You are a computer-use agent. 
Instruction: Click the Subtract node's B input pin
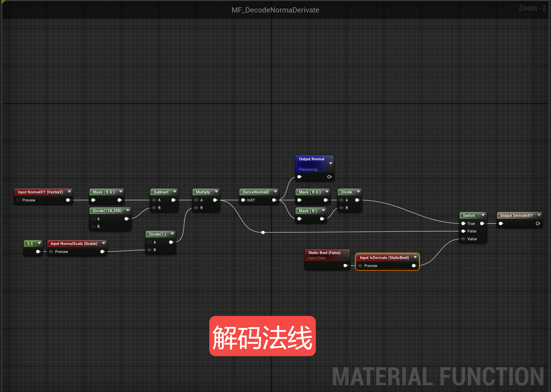tap(154, 208)
